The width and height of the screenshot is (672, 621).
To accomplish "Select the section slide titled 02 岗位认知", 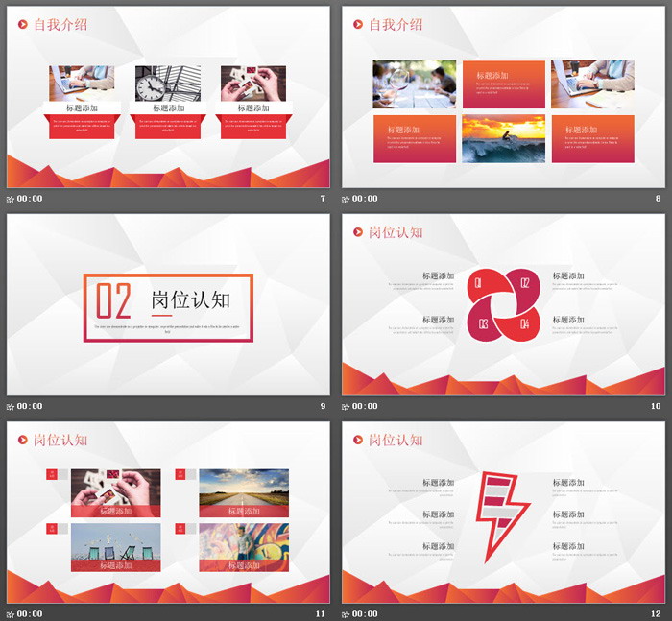I will coord(168,304).
